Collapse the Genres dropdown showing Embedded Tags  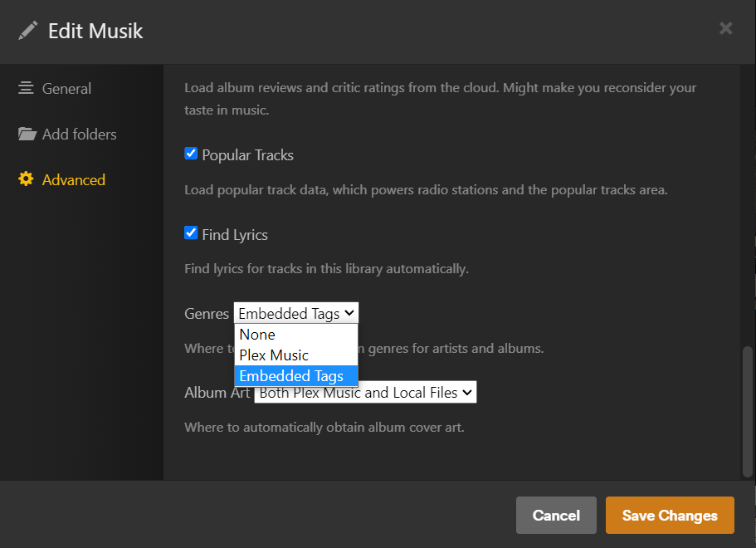point(295,314)
